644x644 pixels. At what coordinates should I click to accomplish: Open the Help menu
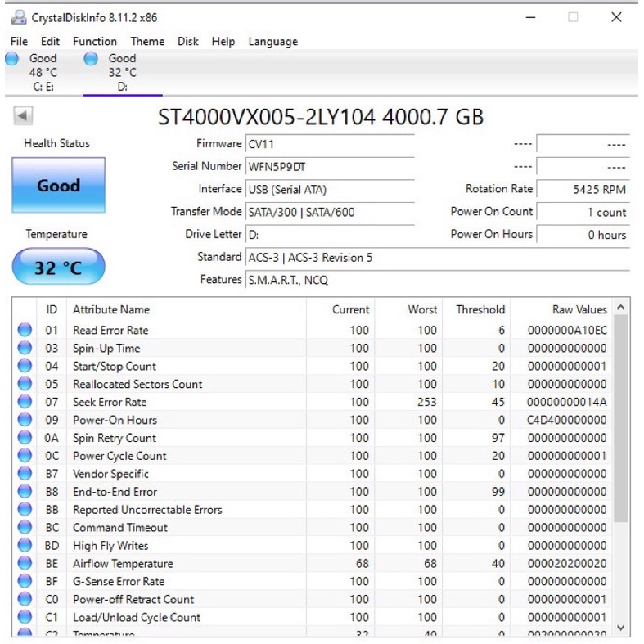(x=223, y=42)
